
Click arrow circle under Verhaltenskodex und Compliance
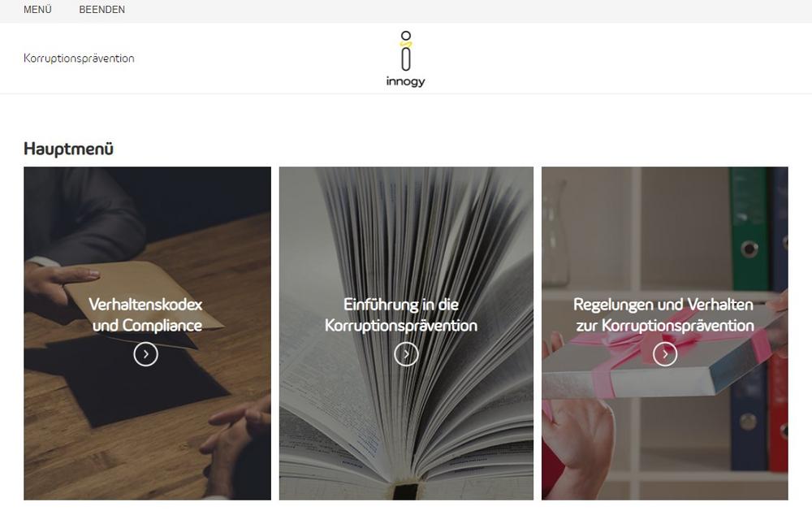[145, 354]
